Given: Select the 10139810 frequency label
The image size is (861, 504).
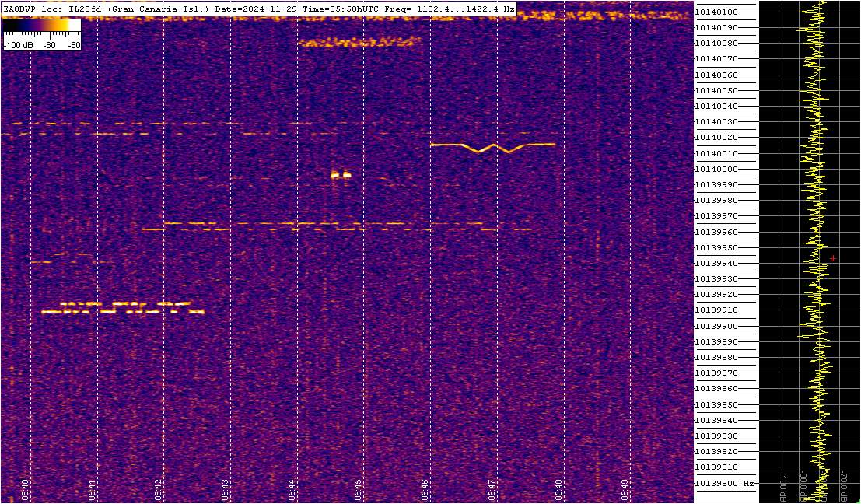Looking at the screenshot, I should click(716, 467).
